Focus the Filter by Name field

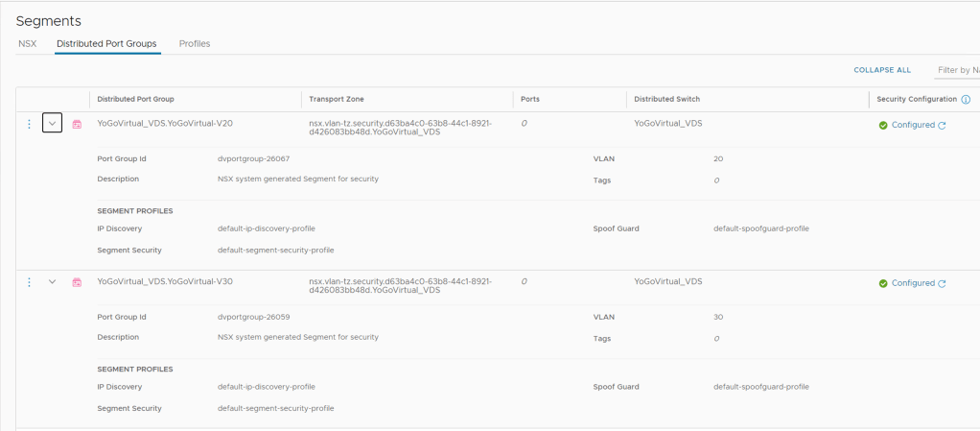[x=957, y=70]
